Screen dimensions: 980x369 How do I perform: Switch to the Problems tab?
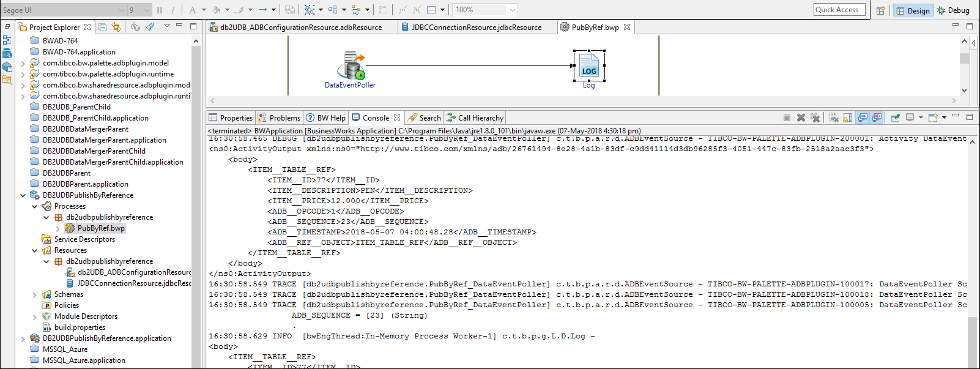[279, 118]
